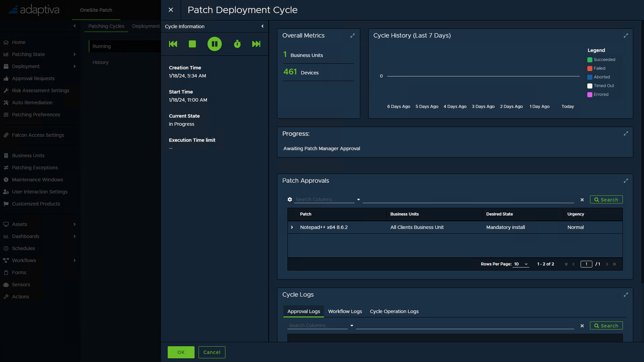Clear the Patch Approvals search field
This screenshot has width=644, height=362.
coord(582,200)
